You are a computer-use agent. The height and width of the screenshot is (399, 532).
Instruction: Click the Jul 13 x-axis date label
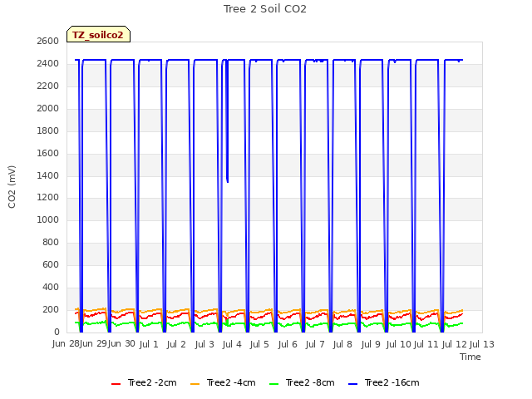(482, 344)
